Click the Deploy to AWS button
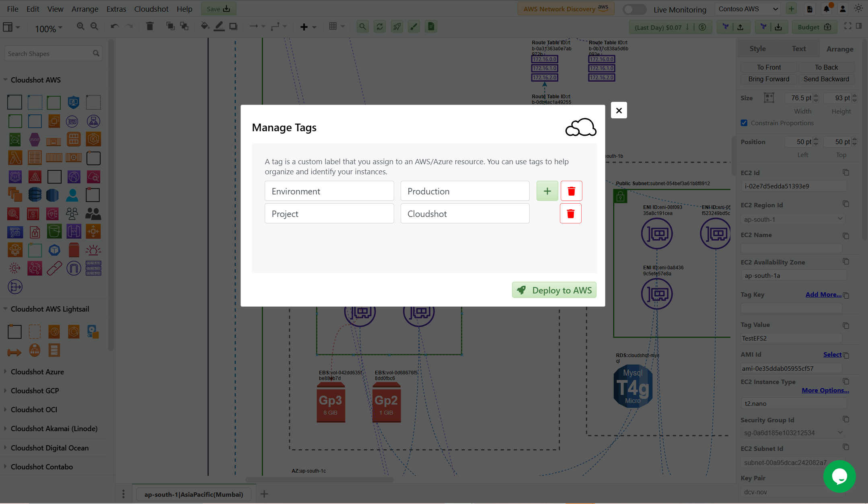The image size is (868, 504). pos(554,290)
